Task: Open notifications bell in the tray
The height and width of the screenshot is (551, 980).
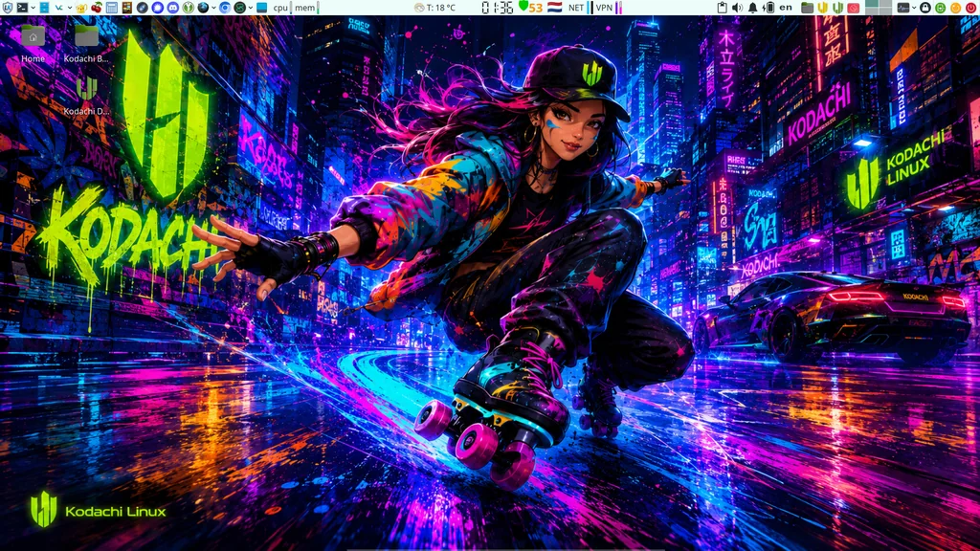Action: point(753,8)
